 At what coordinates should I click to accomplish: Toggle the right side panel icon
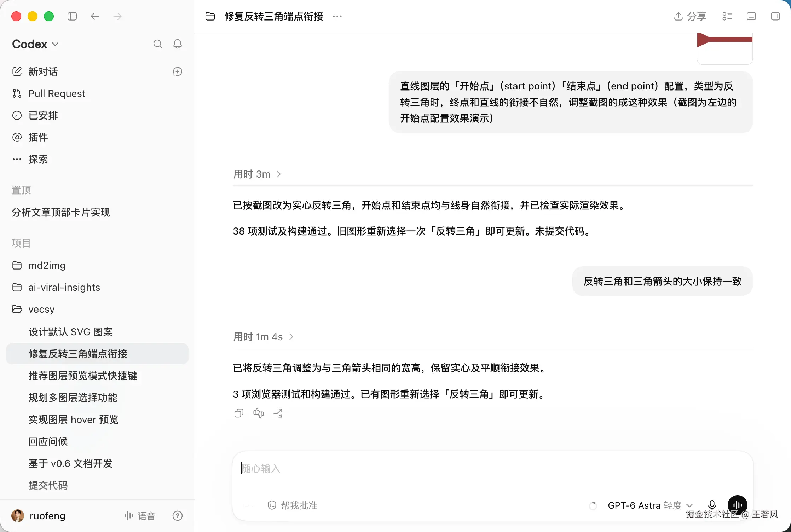[x=775, y=16]
